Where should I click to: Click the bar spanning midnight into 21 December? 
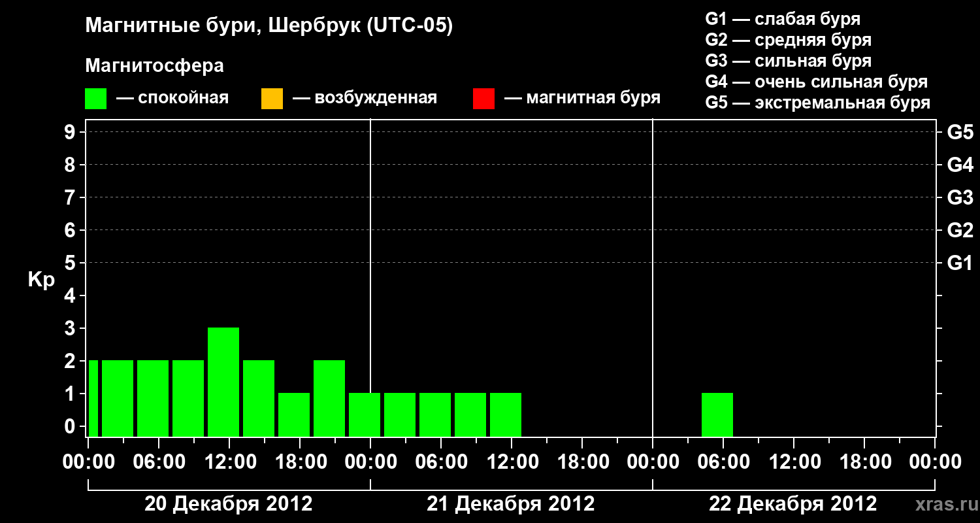click(365, 414)
